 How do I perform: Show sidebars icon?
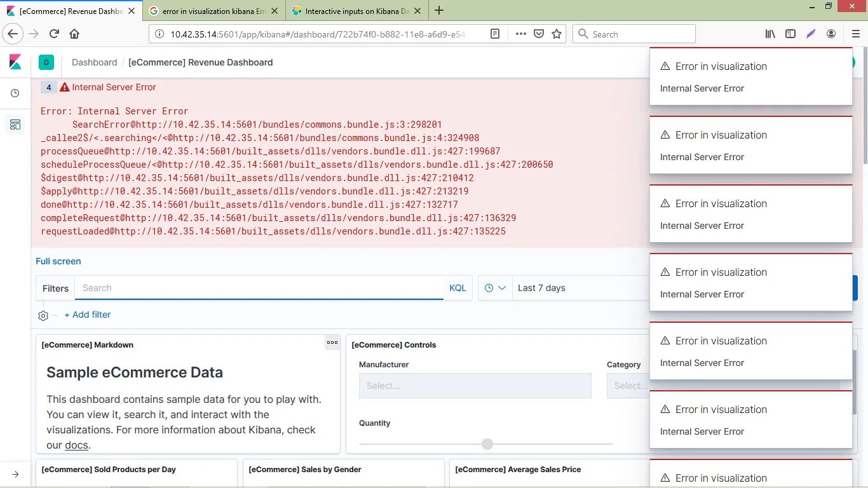pos(790,34)
